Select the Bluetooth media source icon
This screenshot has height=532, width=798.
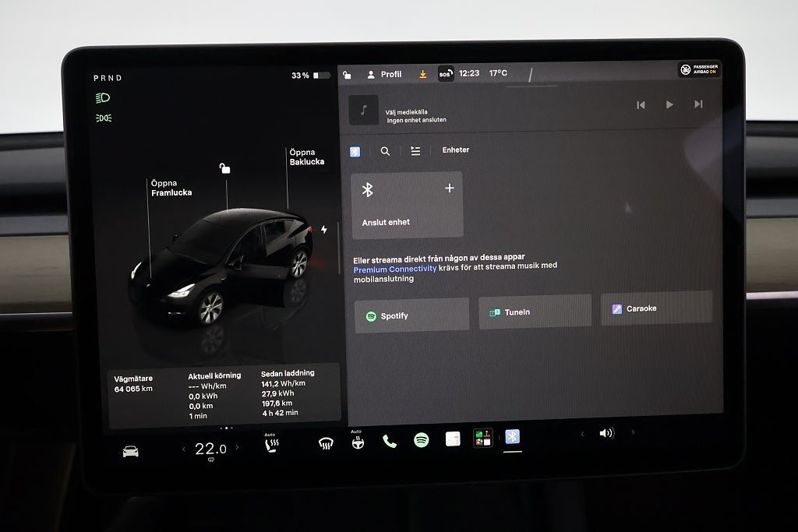tap(355, 152)
